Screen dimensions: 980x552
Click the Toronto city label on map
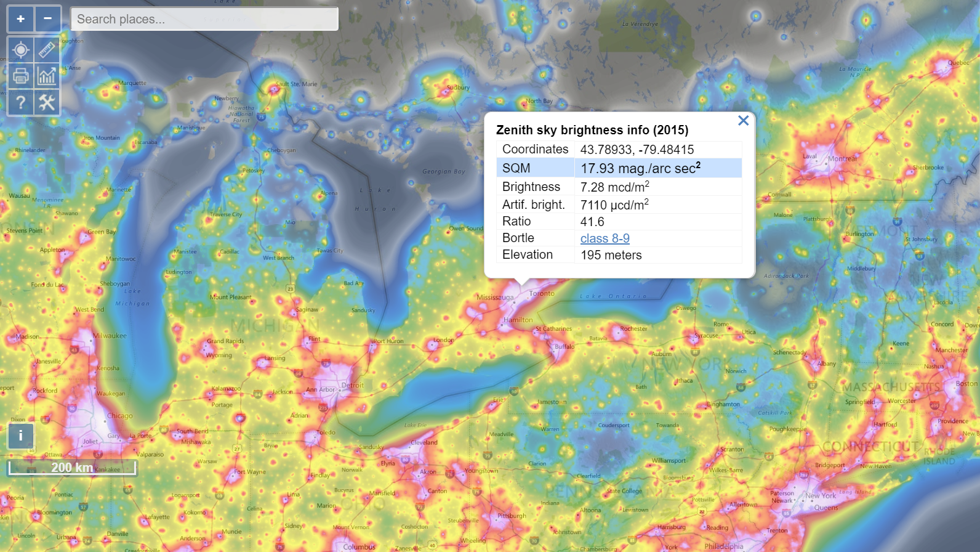point(542,294)
